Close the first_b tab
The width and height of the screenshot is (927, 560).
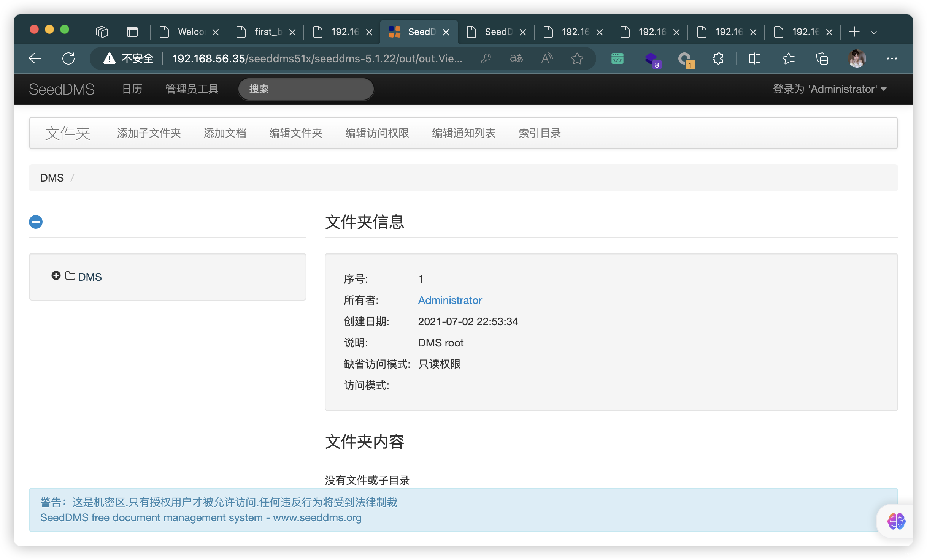pyautogui.click(x=292, y=32)
